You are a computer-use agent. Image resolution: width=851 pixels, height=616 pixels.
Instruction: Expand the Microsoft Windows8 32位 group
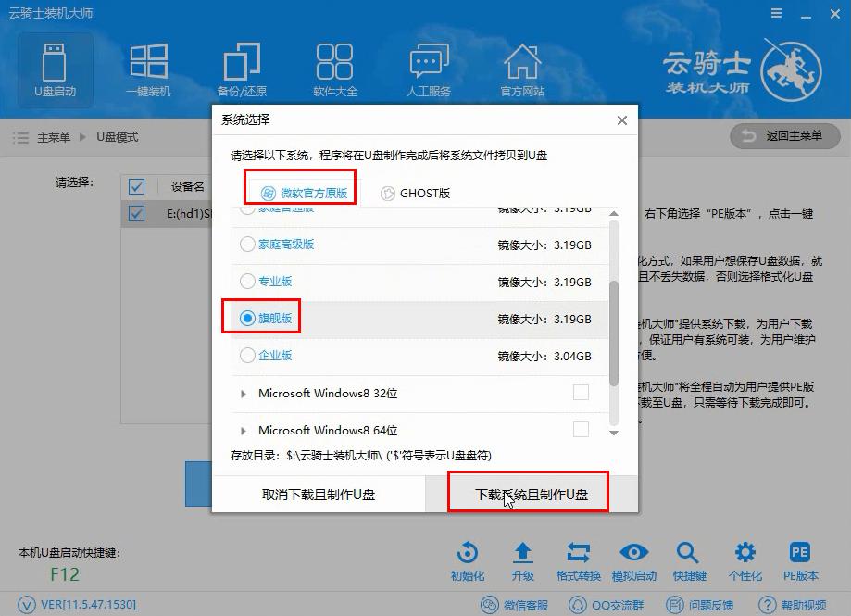[244, 394]
